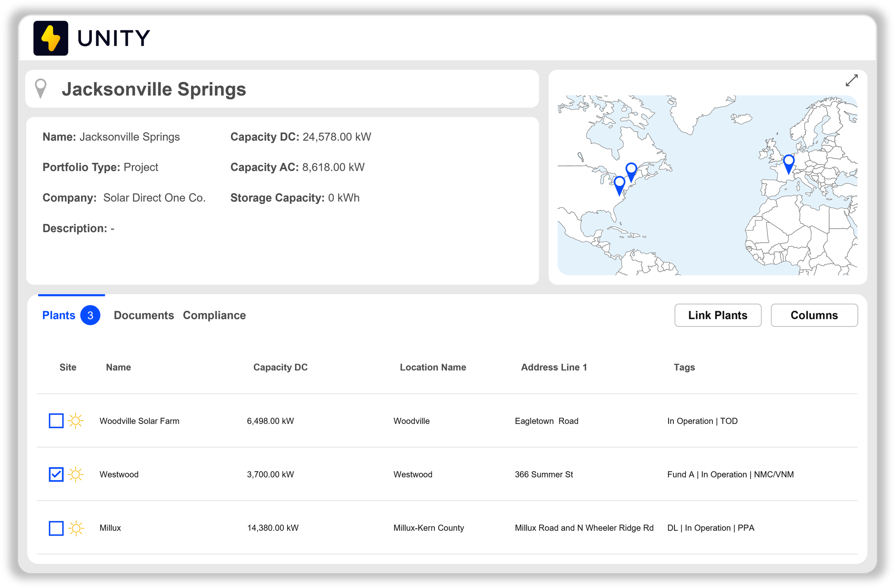Sort by the Location Name column header
Image resolution: width=895 pixels, height=588 pixels.
(x=432, y=367)
